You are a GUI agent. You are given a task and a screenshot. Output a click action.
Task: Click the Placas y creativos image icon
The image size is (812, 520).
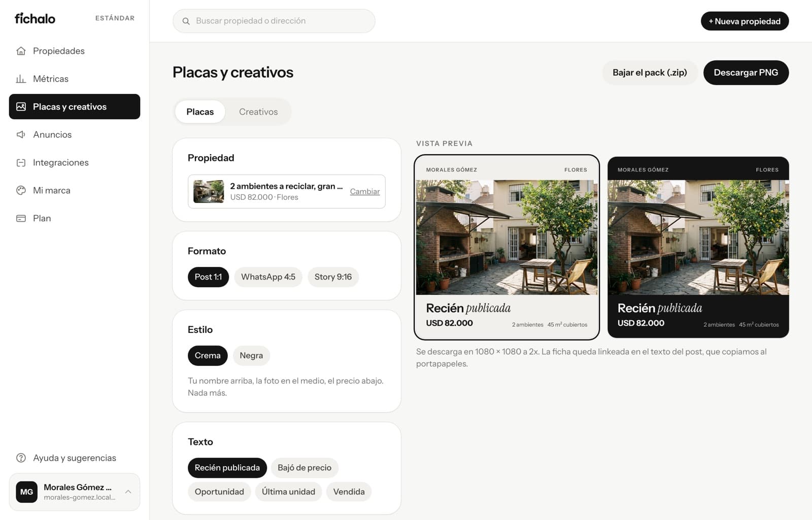coord(21,107)
